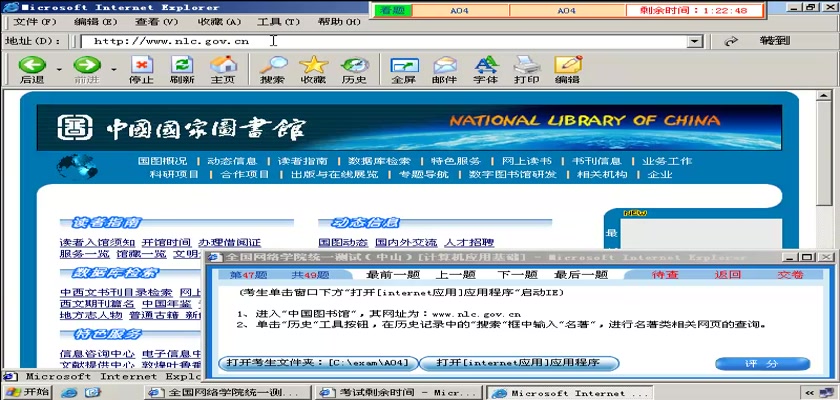Click the Stop (停止) toolbar icon

point(141,65)
